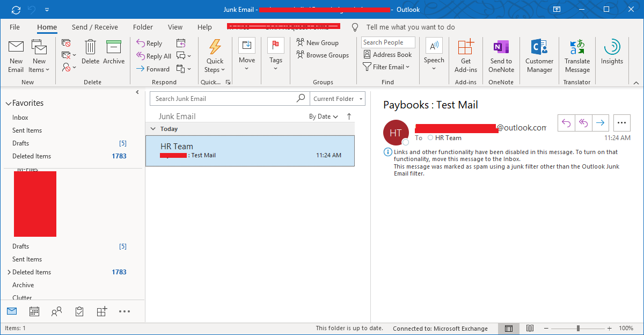Click the Forward arrow in the reading pane
The width and height of the screenshot is (644, 335).
[600, 123]
